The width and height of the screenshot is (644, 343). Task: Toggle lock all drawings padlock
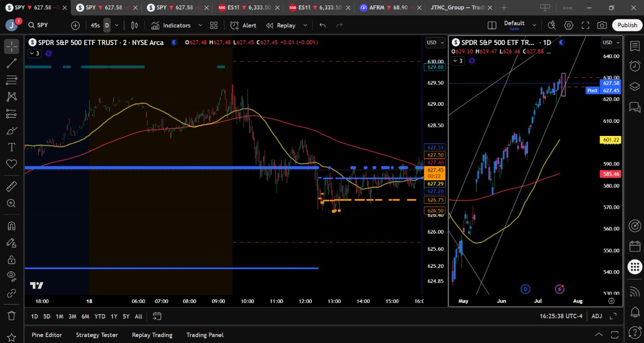(12, 260)
